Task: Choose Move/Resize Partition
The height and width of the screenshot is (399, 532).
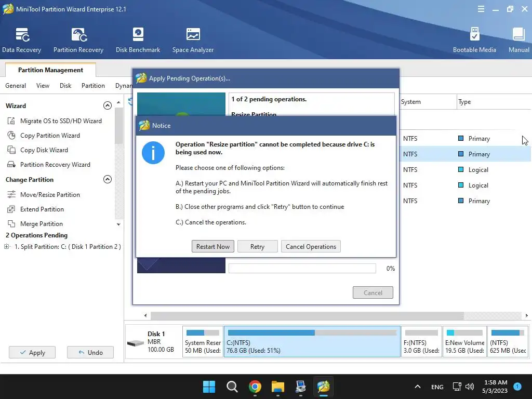Action: point(44,195)
